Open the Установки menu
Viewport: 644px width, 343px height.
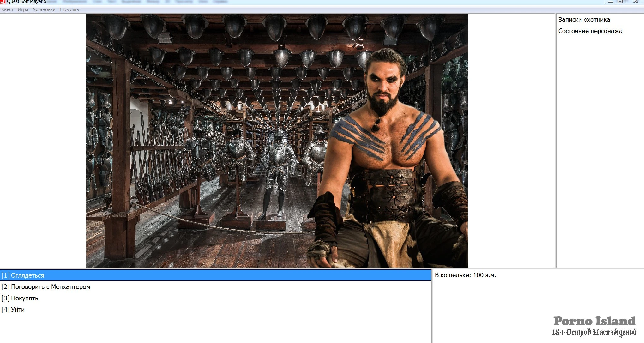point(44,9)
